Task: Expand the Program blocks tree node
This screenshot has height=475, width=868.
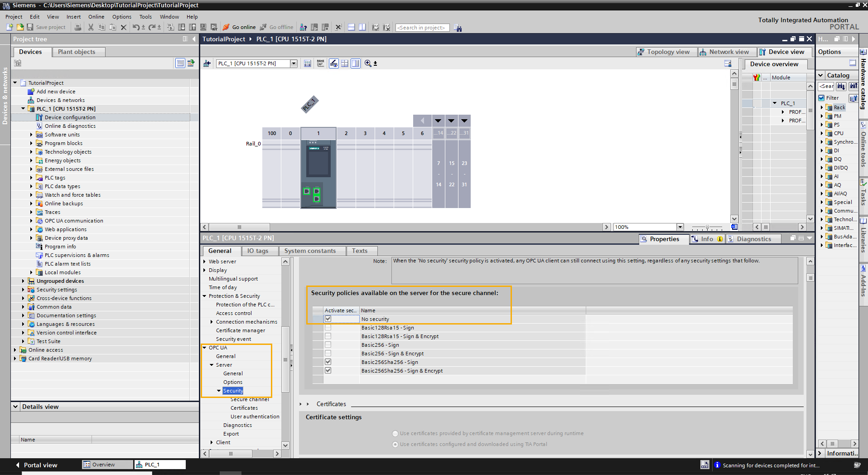Action: pyautogui.click(x=31, y=143)
